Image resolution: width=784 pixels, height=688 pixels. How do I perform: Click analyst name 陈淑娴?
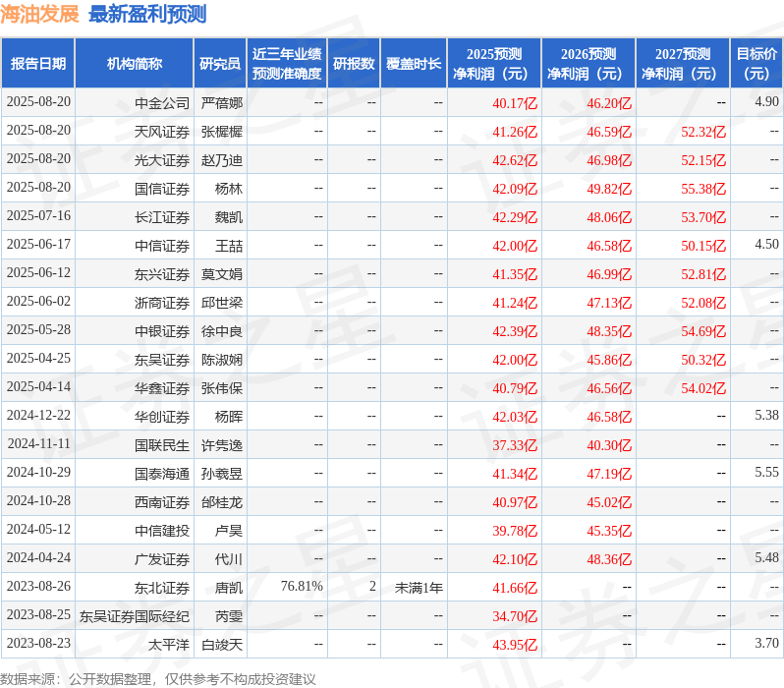point(221,360)
